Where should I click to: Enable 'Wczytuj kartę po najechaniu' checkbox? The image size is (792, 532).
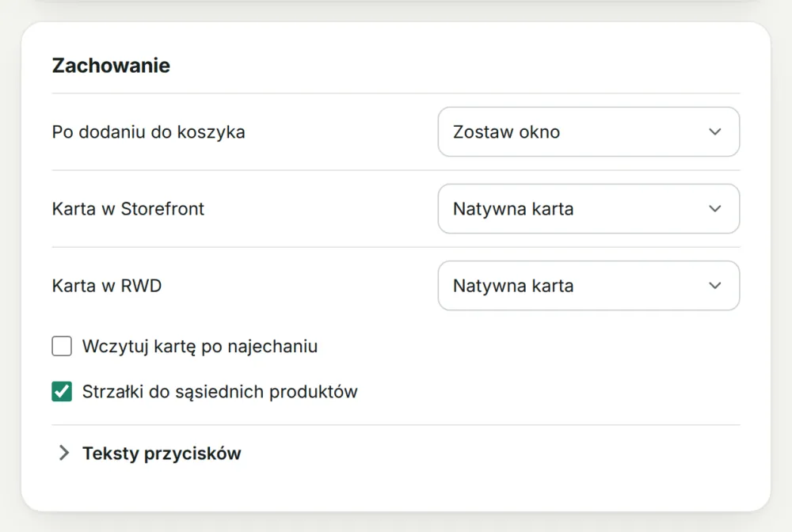[62, 346]
